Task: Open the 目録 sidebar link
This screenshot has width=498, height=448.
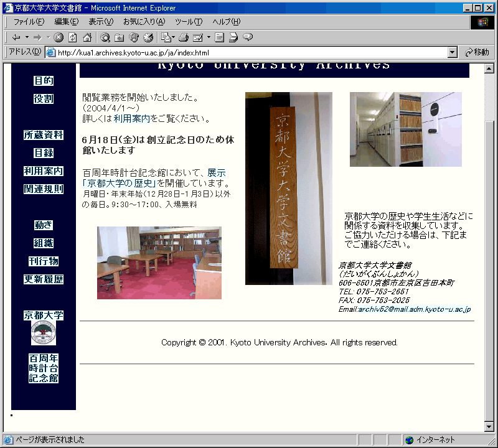Action: coord(44,153)
